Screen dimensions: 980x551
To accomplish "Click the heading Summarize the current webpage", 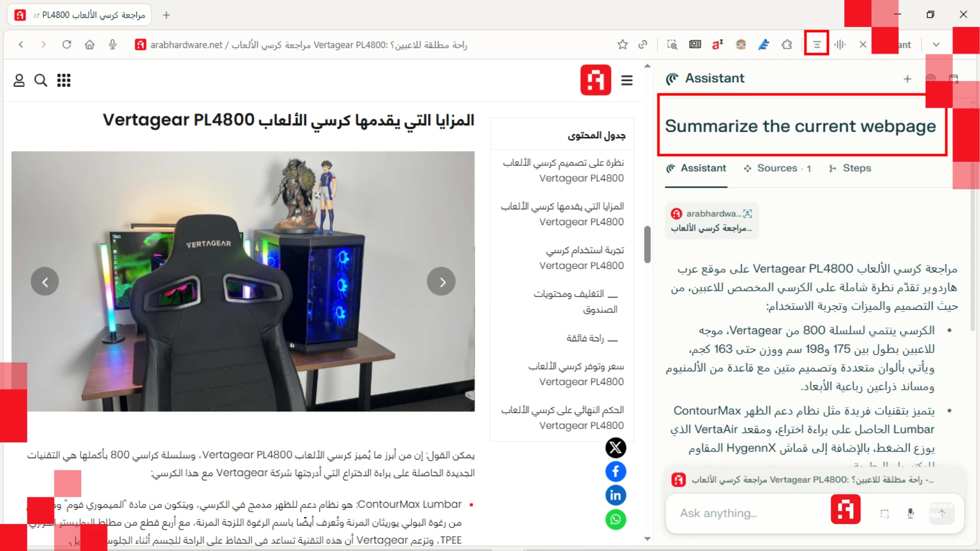I will pyautogui.click(x=800, y=126).
